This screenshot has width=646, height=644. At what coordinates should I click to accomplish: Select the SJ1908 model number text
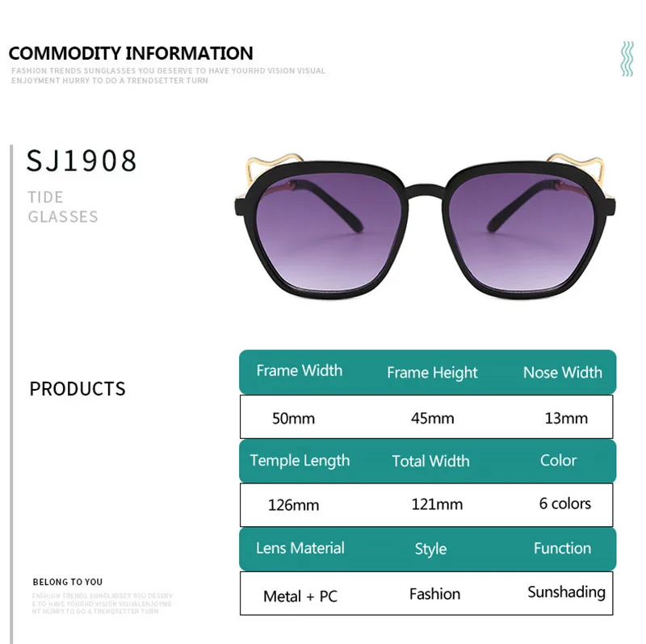tap(82, 161)
